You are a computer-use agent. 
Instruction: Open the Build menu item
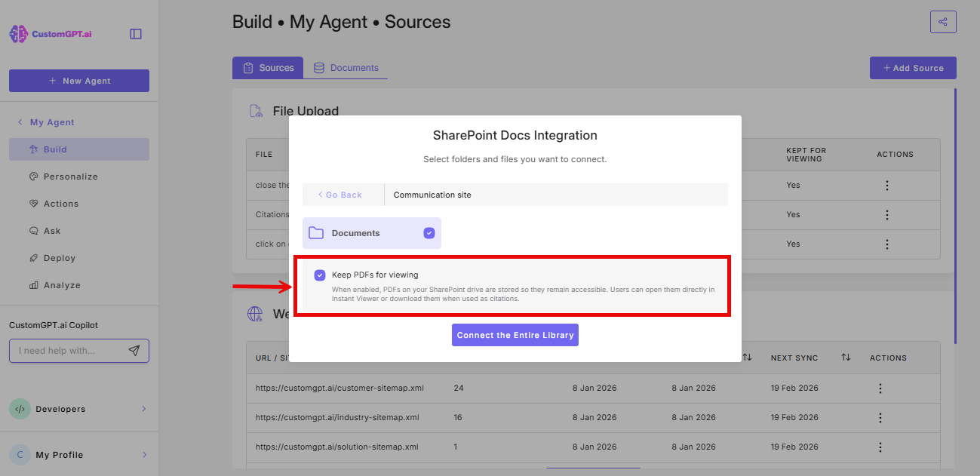click(x=79, y=149)
